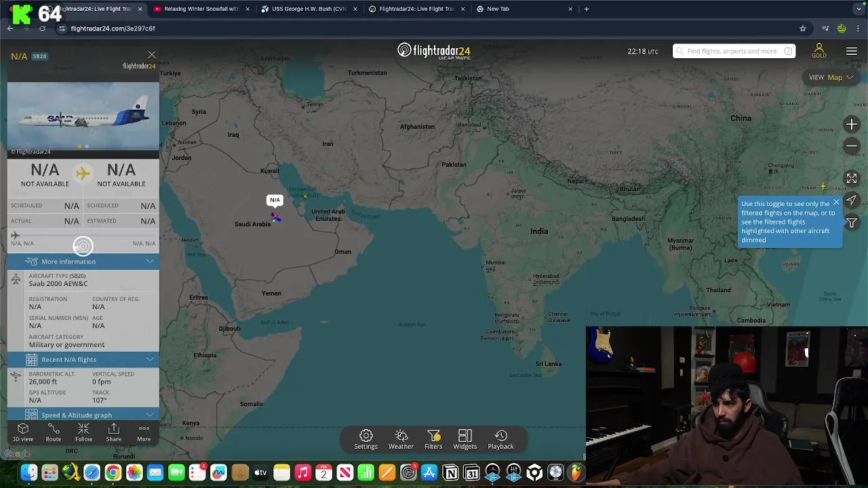Screen dimensions: 868x488
Task: Switch to Relaxing Winter Snowfall tab
Action: (x=201, y=9)
